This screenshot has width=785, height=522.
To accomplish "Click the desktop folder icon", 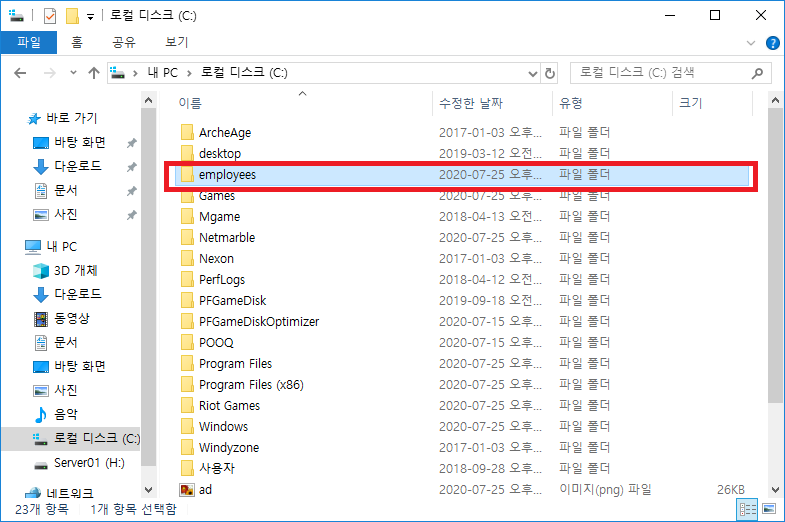I will point(187,153).
